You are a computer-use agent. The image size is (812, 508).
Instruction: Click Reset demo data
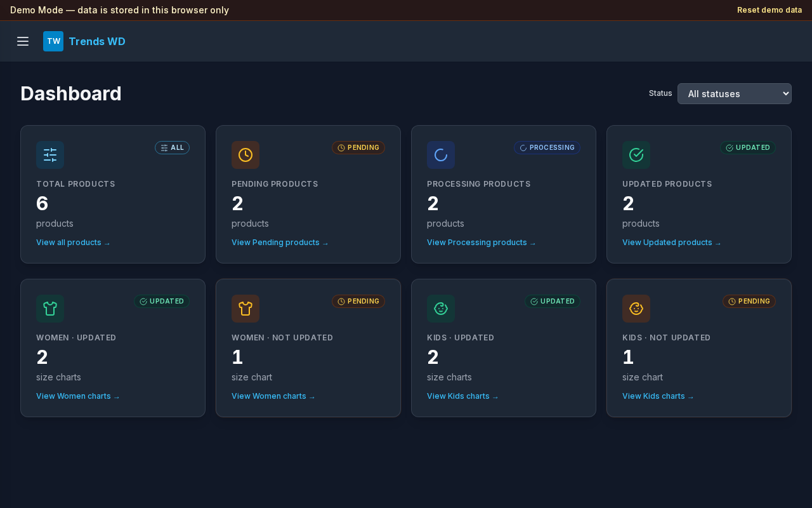coord(769,10)
